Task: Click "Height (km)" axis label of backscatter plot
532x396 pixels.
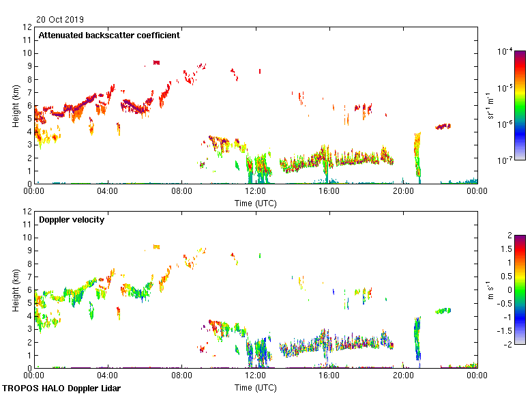Action: coord(16,105)
